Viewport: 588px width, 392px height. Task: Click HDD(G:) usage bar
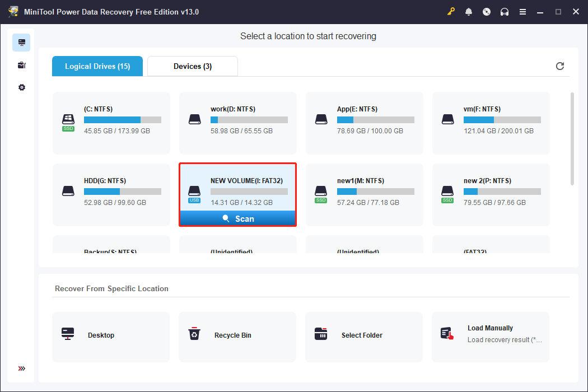tap(123, 192)
